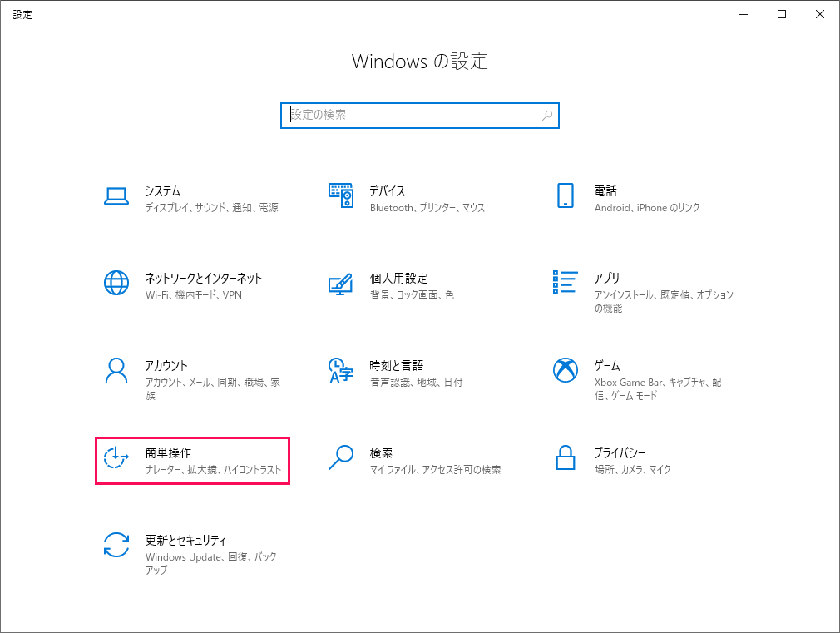
Task: Open the ゲーム category title
Action: (x=607, y=365)
